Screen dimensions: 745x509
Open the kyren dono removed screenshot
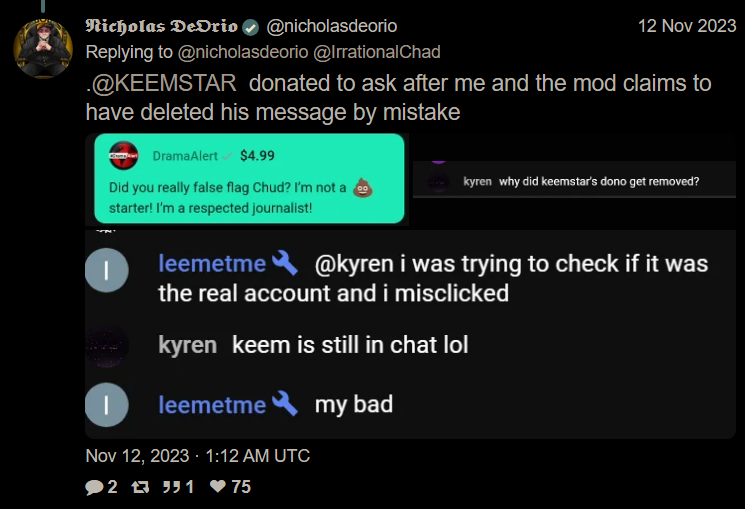[x=573, y=180]
